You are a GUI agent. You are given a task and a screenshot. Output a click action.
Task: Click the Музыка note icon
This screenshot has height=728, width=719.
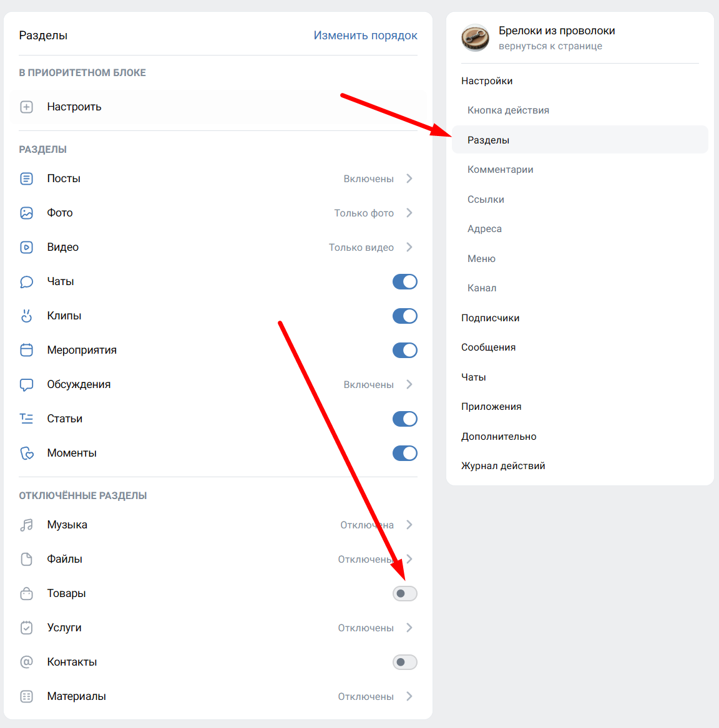pos(26,525)
